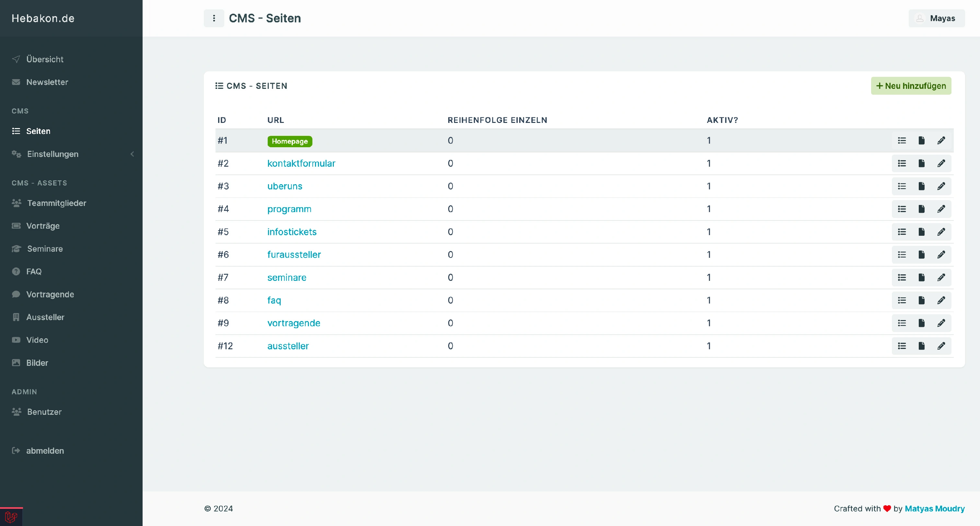Screen dimensions: 980x526
Task: Open the furaussteller link
Action: tap(294, 255)
